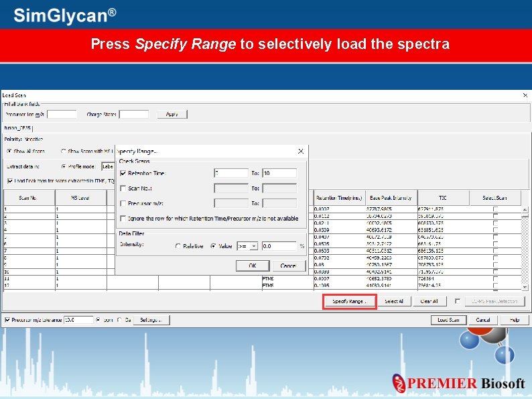Screen dimensions: 532x399
Task: Toggle Load Peak lists for FTMS scans
Action: [10, 181]
